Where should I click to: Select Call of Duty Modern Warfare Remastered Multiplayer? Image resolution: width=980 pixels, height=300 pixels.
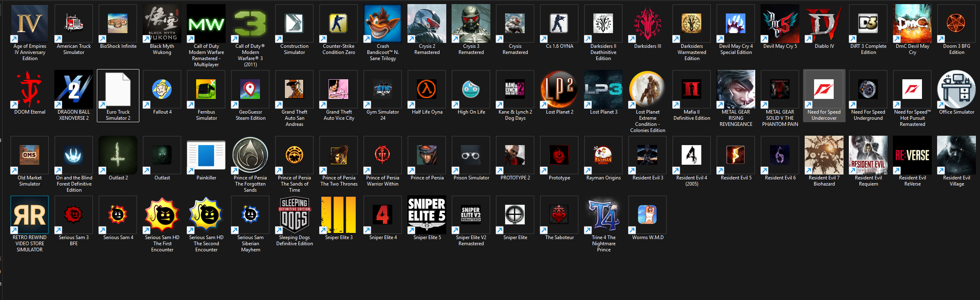206,24
